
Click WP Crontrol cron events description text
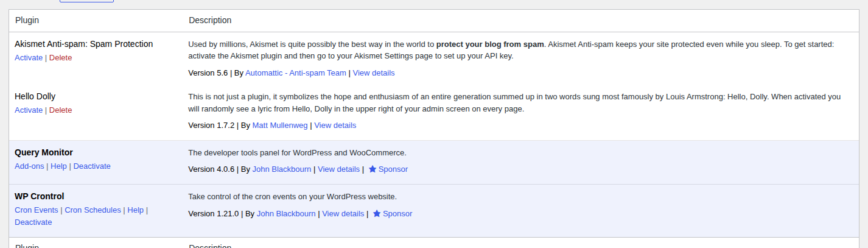[x=293, y=197]
